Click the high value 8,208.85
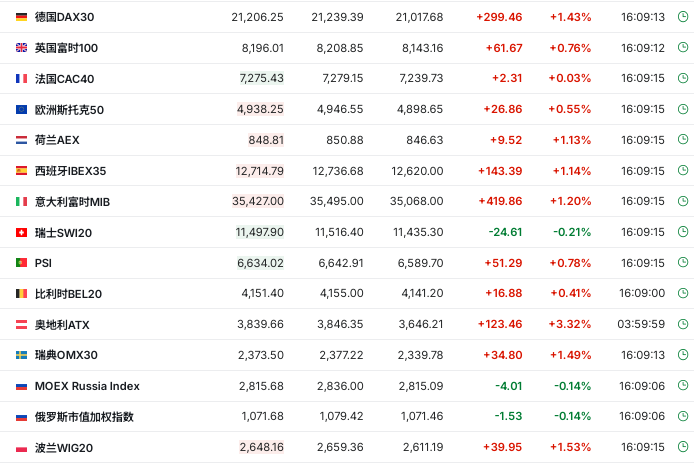This screenshot has height=464, width=699. [x=340, y=48]
